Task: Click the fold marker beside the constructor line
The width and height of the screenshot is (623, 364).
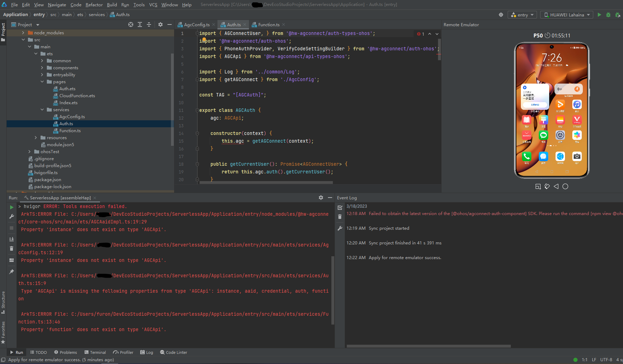Action: 197,133
